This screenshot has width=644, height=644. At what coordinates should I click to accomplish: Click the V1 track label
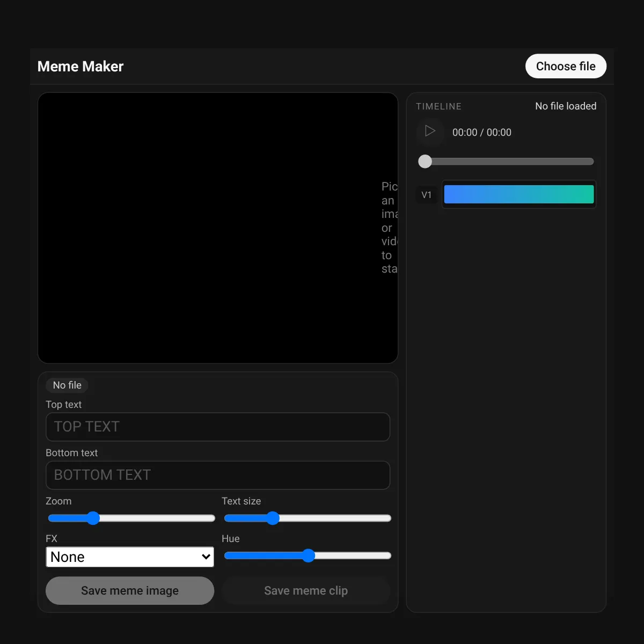click(x=427, y=195)
